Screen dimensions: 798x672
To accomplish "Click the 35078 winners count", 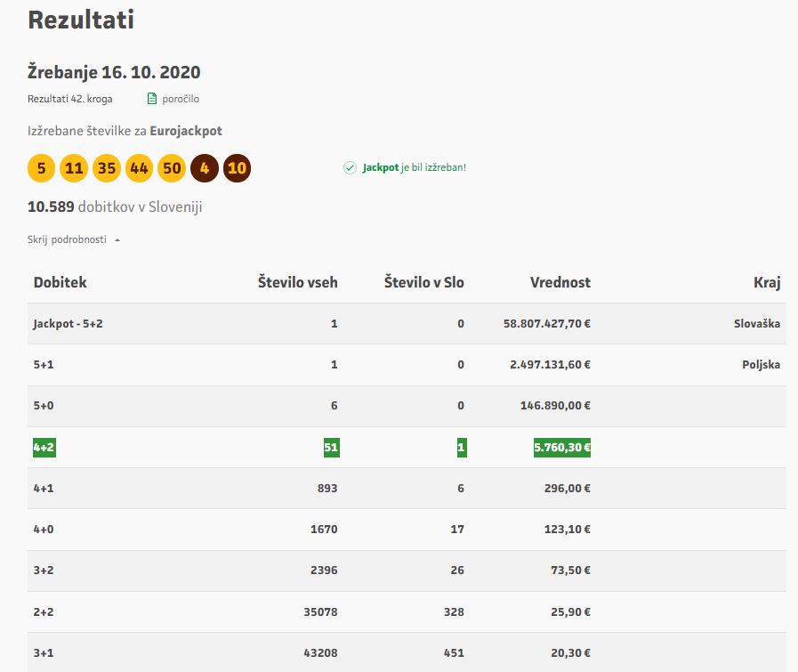I will coord(320,612).
